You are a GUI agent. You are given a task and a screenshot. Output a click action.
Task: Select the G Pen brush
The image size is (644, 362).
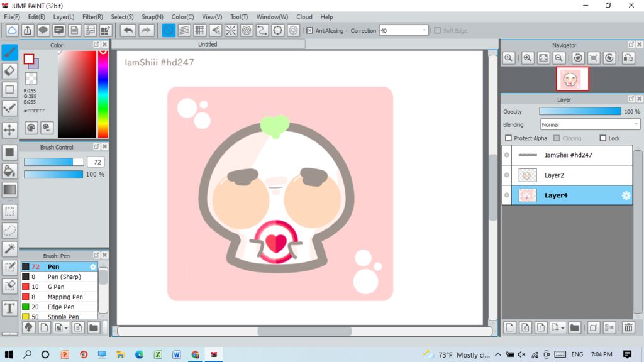click(60, 287)
